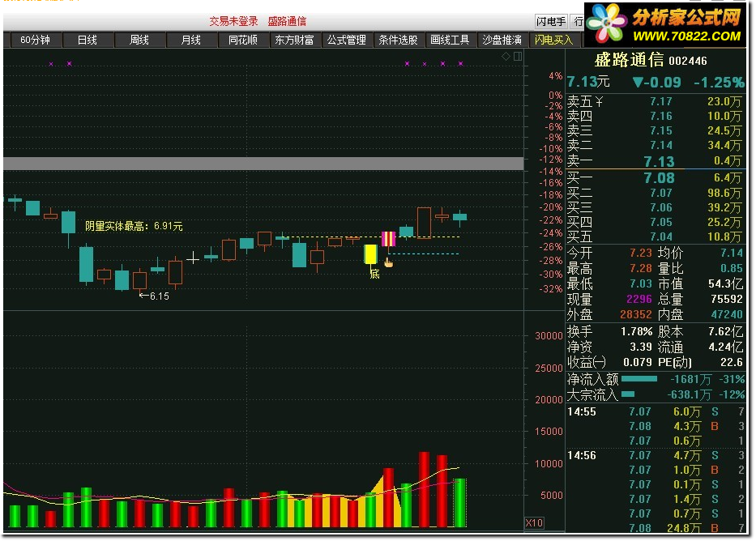
Task: Click the yellow bottom-signal candle
Action: click(370, 253)
